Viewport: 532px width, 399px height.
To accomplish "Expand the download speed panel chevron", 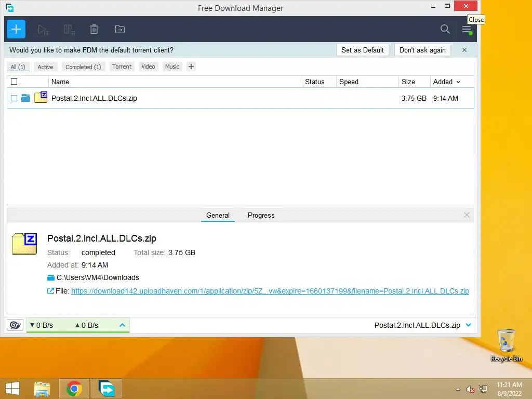I will point(123,325).
